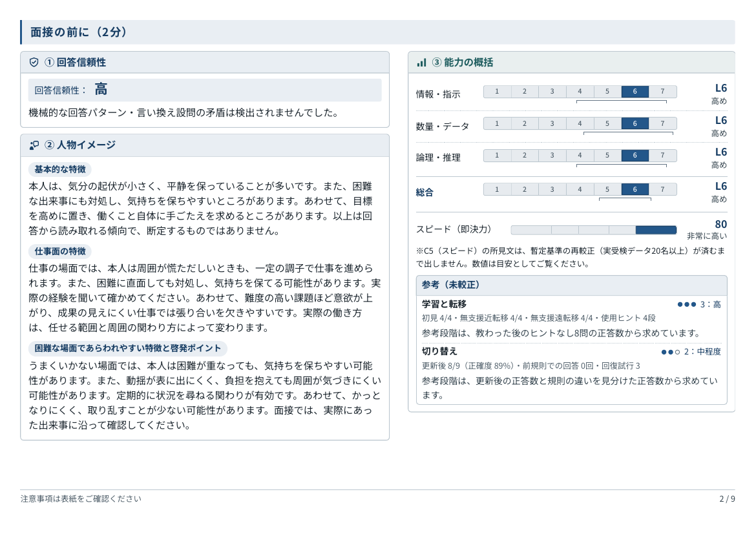Image resolution: width=756 pixels, height=534 pixels.
Task: Click the 数量・データ row label
Action: pos(442,127)
